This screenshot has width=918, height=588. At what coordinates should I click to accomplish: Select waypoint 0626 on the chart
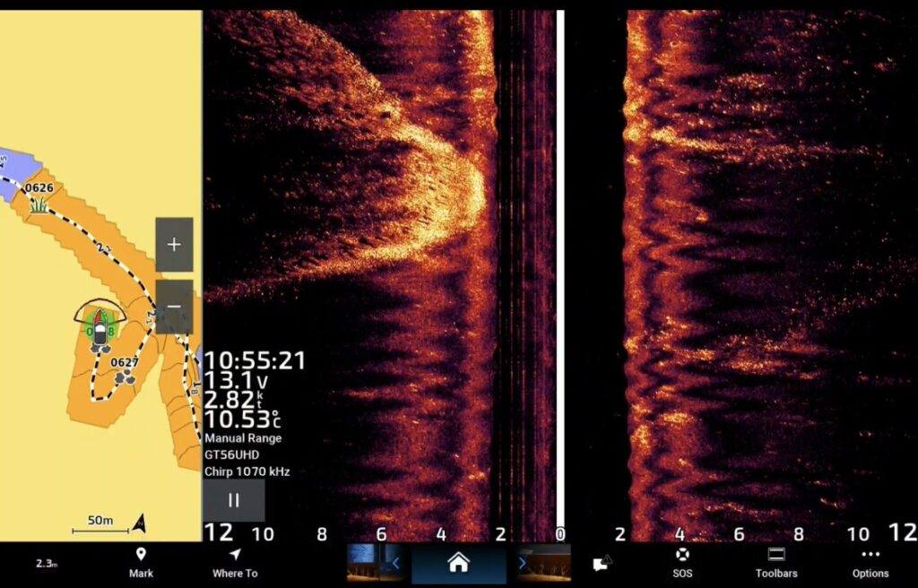(39, 196)
